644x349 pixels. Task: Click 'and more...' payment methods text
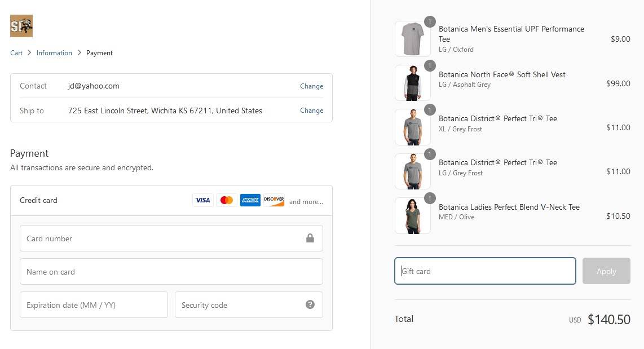306,202
